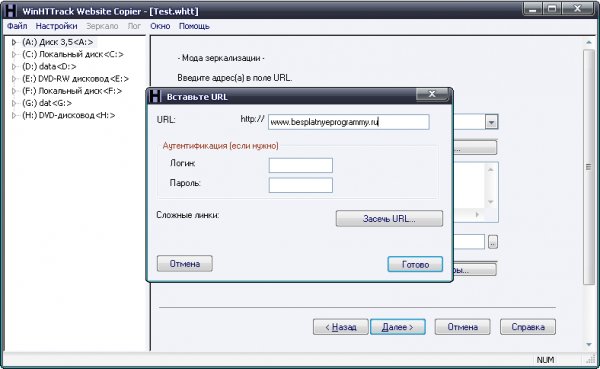Open help via Справка button

528,327
